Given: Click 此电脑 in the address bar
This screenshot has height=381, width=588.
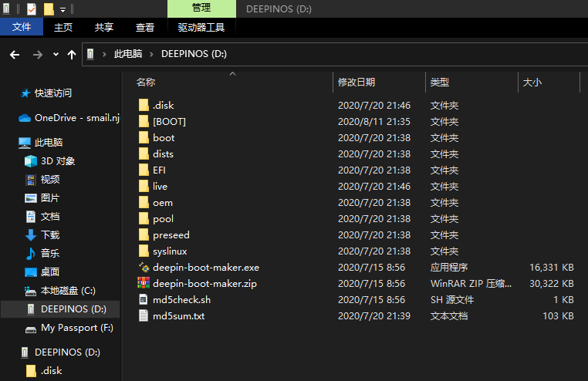Looking at the screenshot, I should tap(128, 54).
